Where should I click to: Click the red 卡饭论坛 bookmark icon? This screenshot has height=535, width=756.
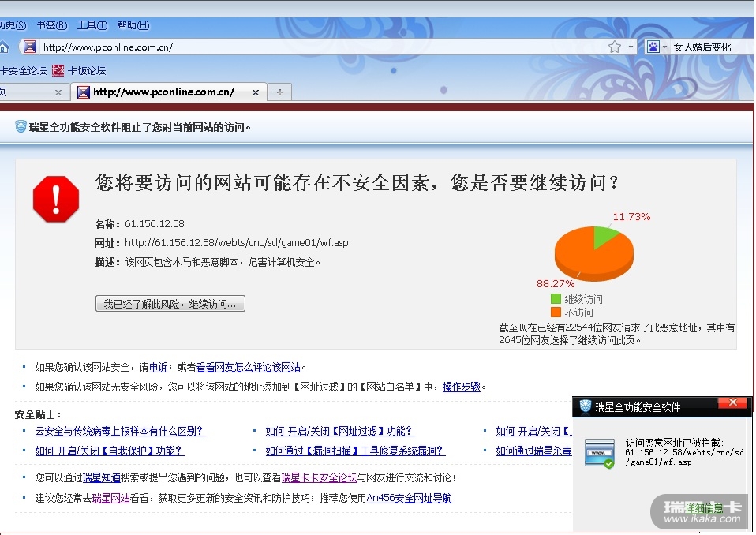(x=58, y=71)
